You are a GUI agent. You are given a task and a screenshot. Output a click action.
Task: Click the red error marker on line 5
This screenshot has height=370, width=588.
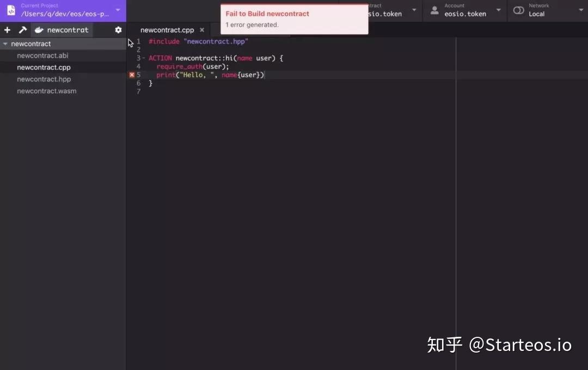click(x=131, y=75)
